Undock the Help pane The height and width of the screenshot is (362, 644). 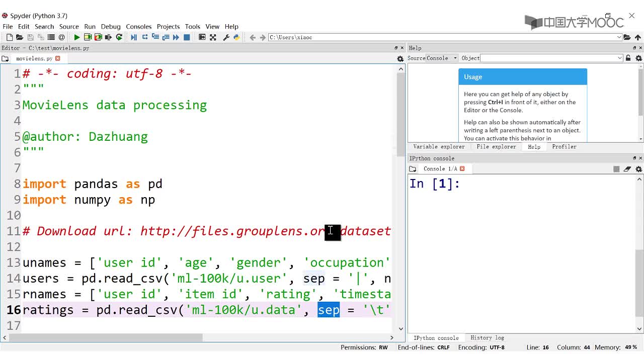(634, 48)
